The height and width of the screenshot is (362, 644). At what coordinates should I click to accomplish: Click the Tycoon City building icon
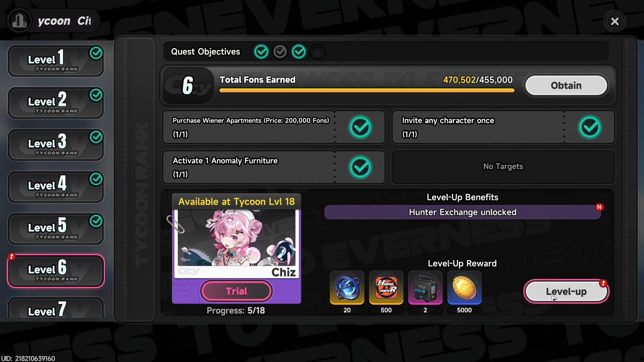[19, 21]
